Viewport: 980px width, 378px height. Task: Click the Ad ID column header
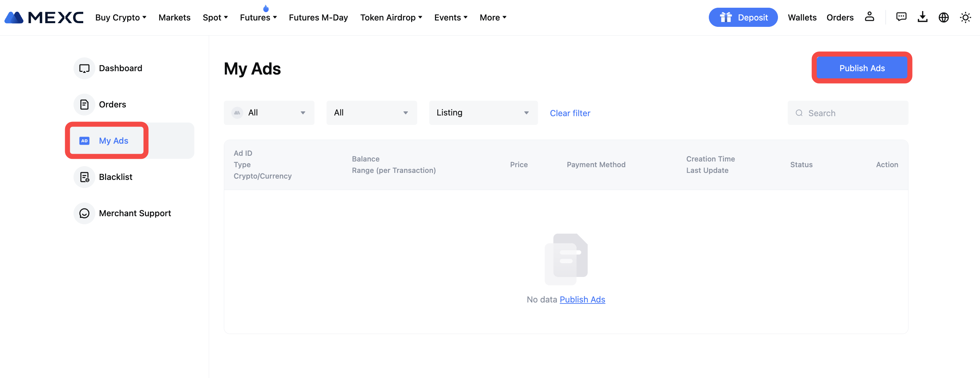click(x=243, y=153)
